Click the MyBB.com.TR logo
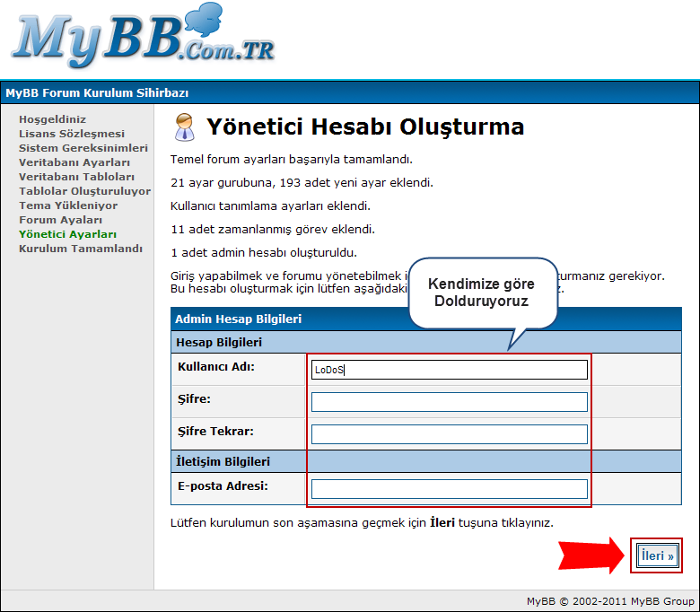The height and width of the screenshot is (612, 700). pos(143,37)
